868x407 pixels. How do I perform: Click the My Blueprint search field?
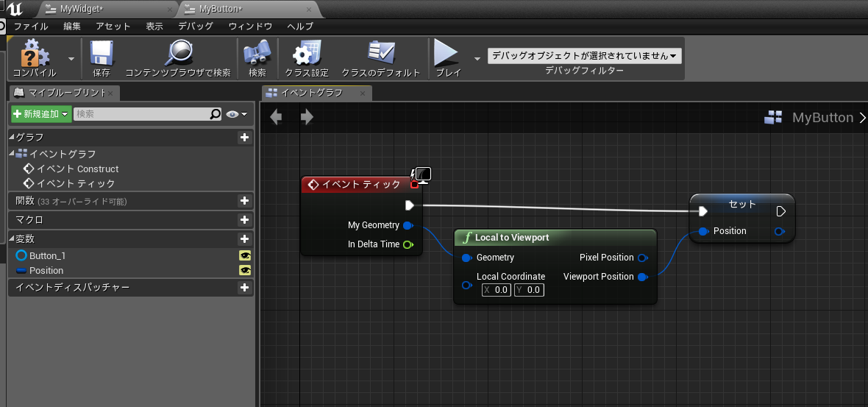(x=148, y=114)
